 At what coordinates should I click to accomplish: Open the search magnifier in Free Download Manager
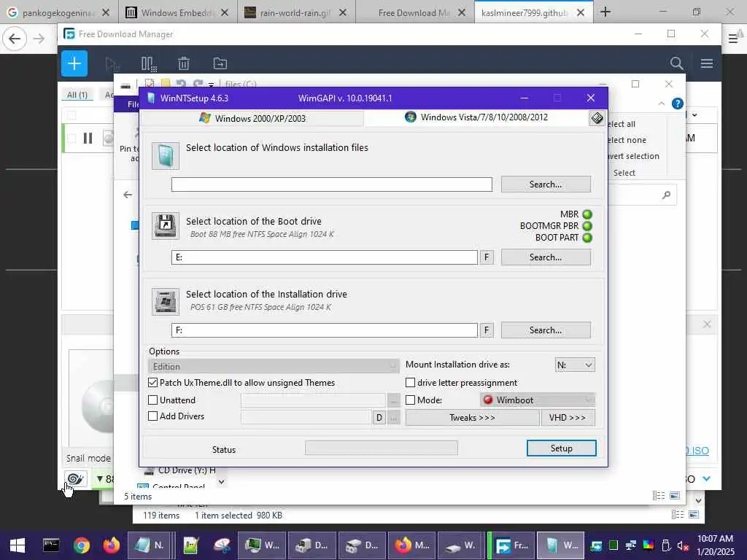click(676, 63)
